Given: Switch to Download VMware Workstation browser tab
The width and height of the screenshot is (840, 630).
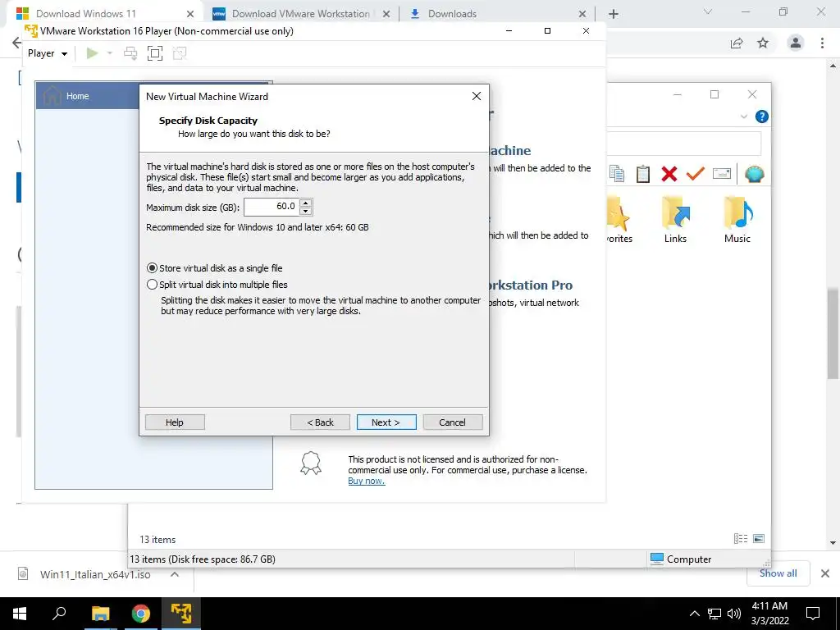Looking at the screenshot, I should pos(300,13).
